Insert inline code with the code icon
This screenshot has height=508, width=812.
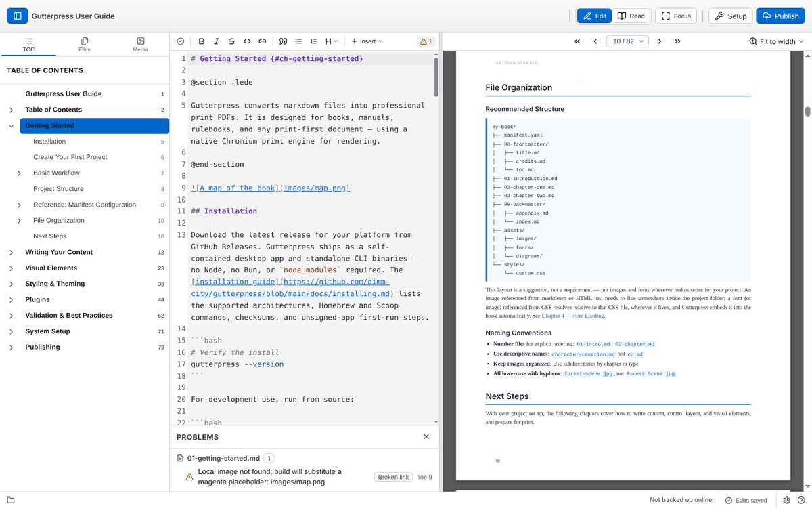tap(247, 41)
